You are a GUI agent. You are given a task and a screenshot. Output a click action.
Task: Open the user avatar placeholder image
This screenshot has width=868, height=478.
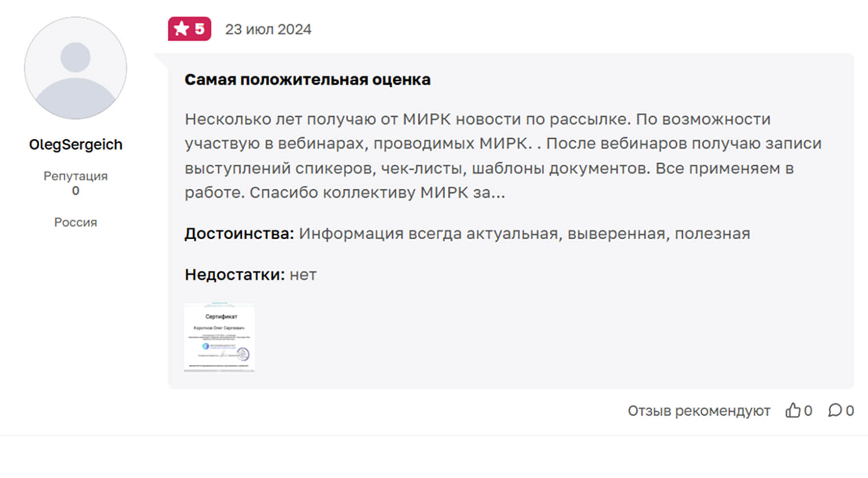click(x=76, y=68)
